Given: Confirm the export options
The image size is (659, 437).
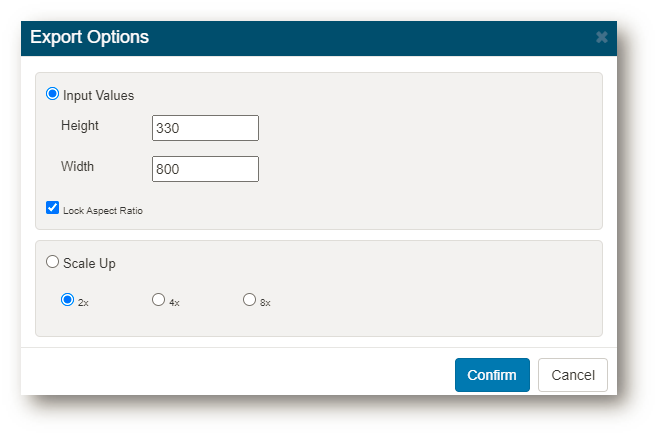Looking at the screenshot, I should point(492,375).
